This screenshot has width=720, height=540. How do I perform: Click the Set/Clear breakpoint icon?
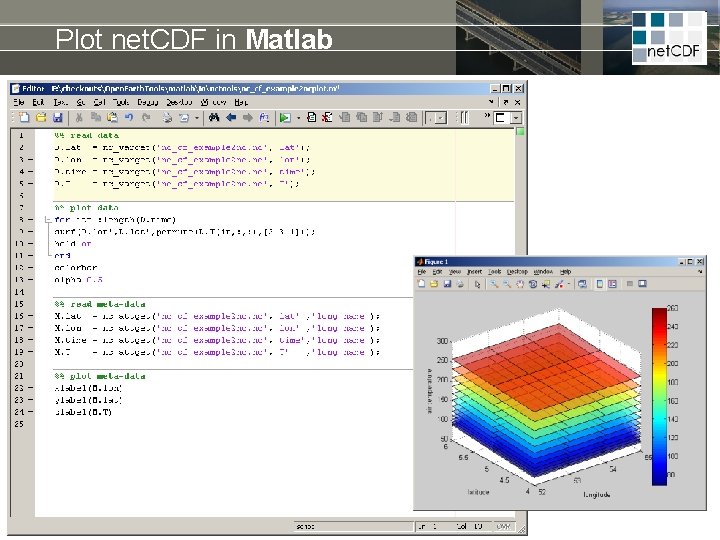click(311, 118)
